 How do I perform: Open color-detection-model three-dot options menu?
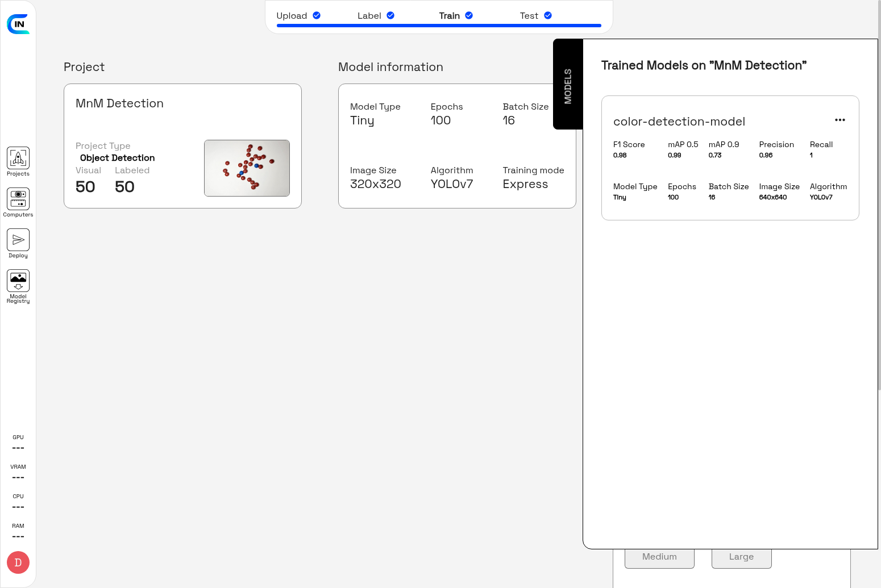[840, 120]
